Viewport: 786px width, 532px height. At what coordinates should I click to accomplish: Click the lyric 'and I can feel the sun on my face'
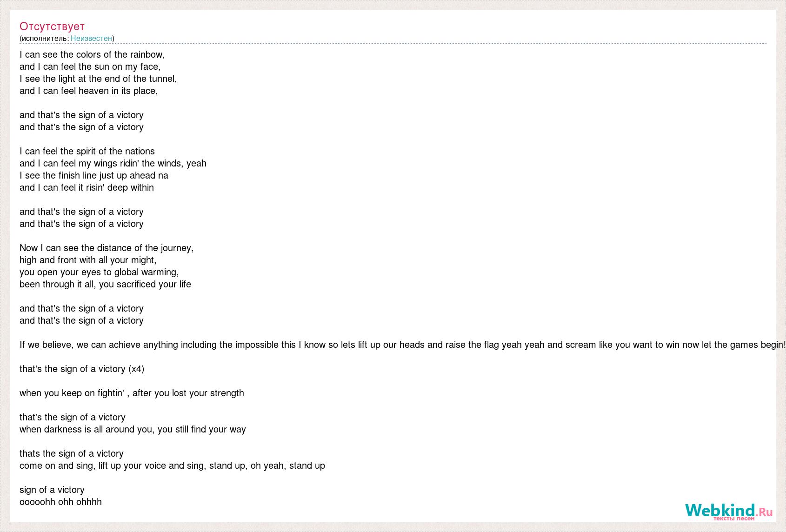[x=90, y=66]
